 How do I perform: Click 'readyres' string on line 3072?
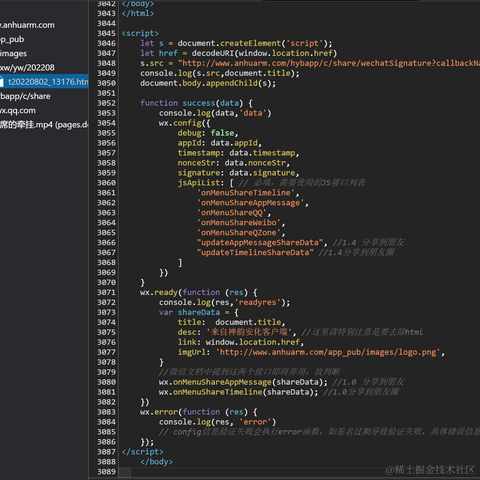click(258, 302)
